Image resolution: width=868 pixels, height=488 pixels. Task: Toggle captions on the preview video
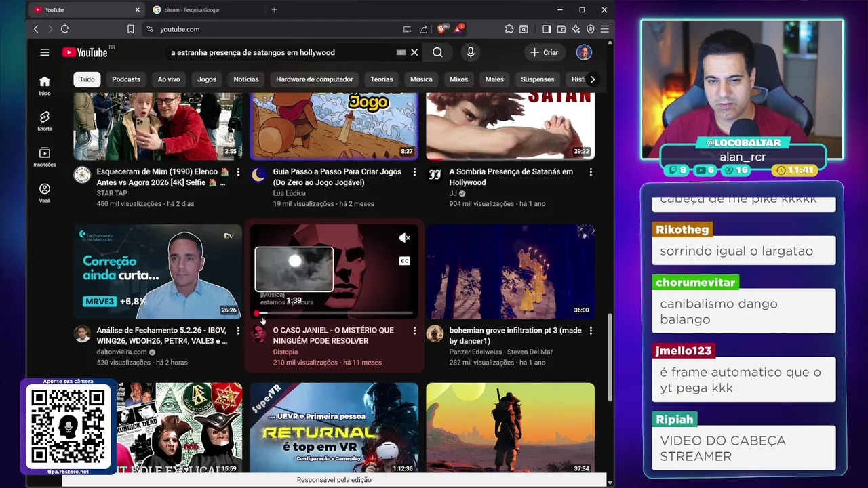tap(405, 261)
